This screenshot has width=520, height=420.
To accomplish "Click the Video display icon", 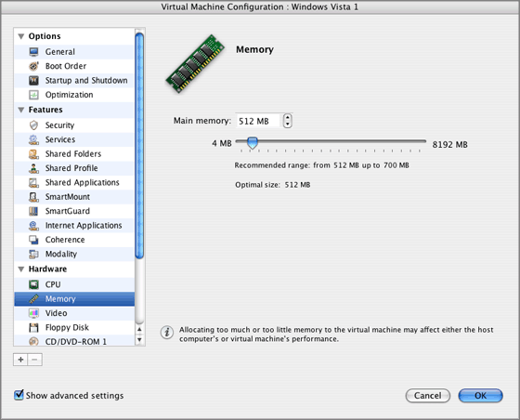I will (33, 313).
